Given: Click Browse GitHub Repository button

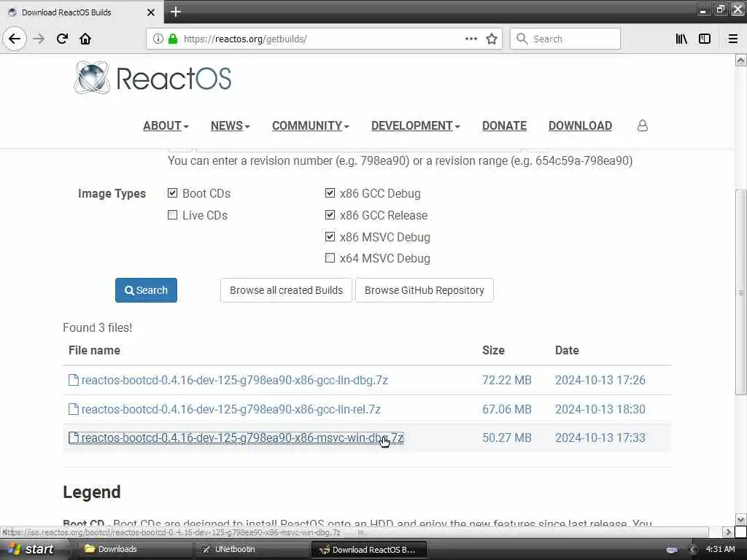Looking at the screenshot, I should tap(425, 290).
